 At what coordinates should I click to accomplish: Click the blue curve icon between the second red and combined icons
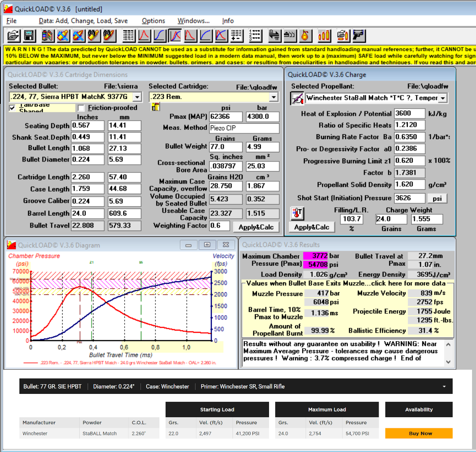[x=206, y=36]
